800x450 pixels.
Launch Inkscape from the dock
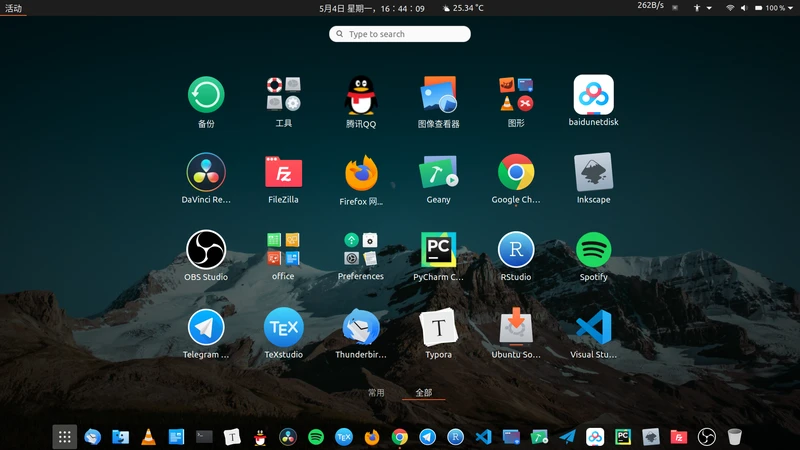click(x=651, y=437)
